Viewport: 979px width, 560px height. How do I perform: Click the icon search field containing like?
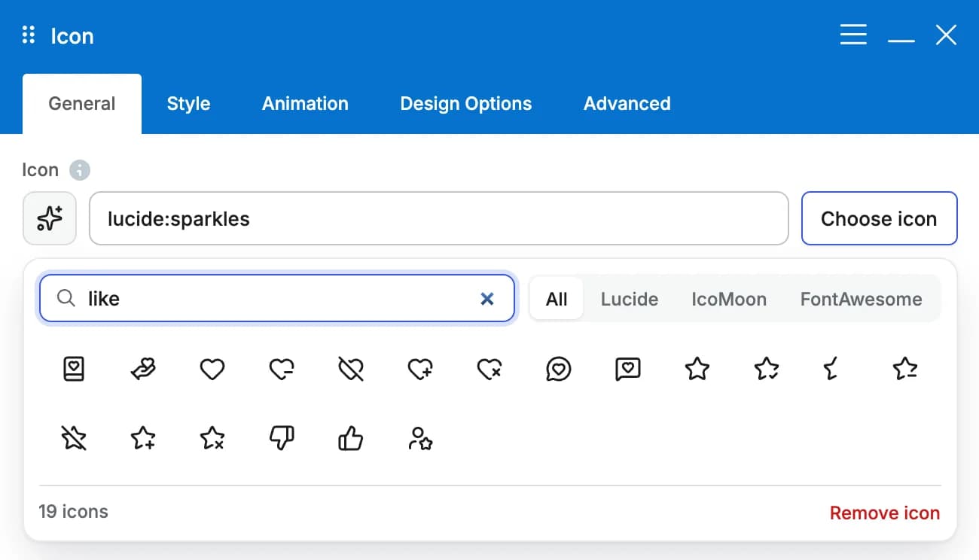[x=277, y=299]
